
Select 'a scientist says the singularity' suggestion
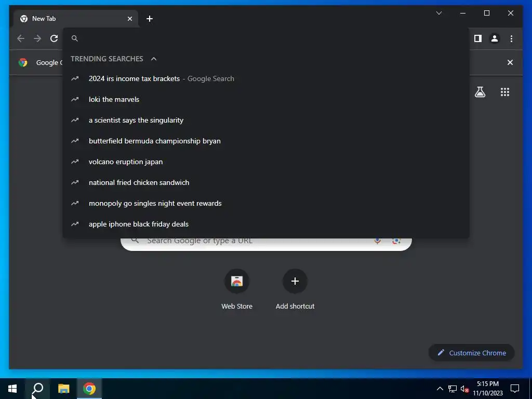coord(266,120)
